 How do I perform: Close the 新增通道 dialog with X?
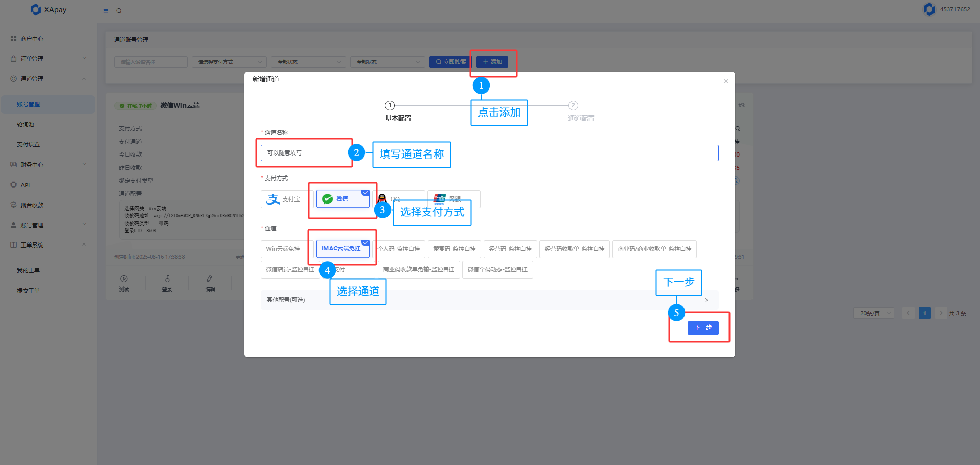point(725,81)
